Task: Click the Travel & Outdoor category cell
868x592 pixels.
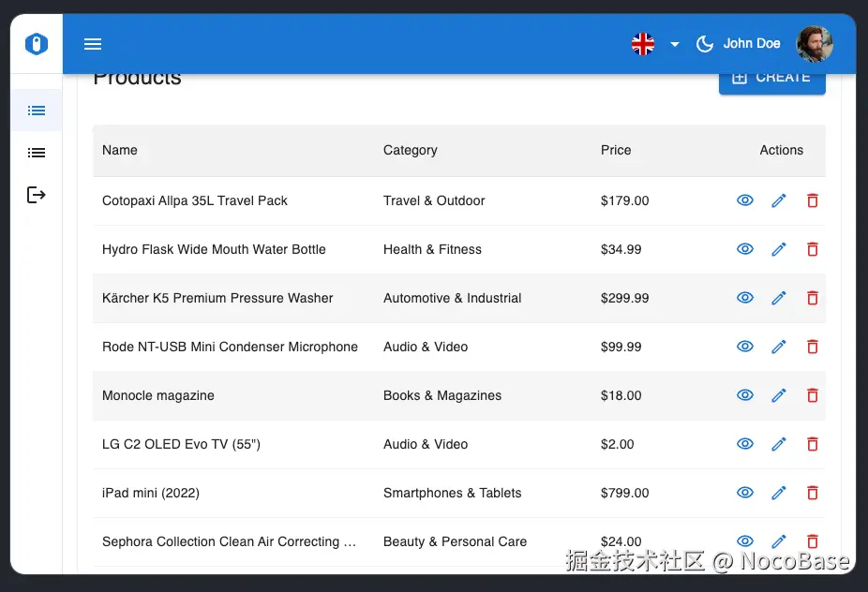Action: tap(434, 200)
